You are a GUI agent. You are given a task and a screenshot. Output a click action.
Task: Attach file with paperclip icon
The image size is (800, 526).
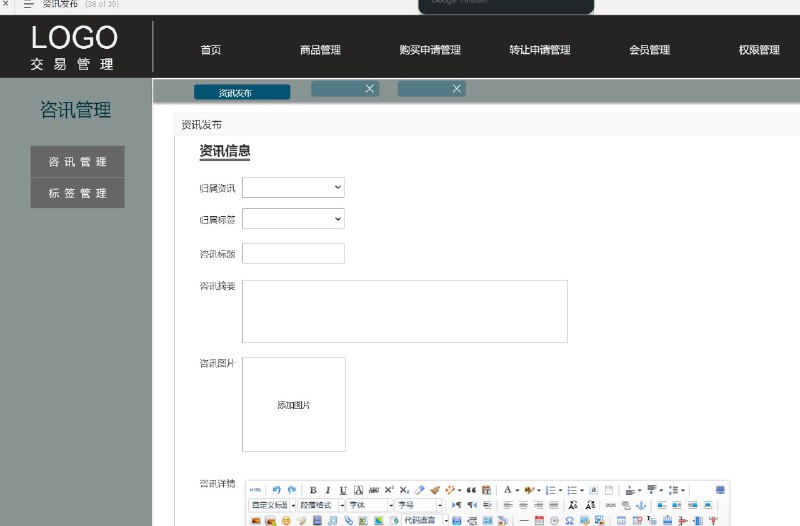point(348,520)
